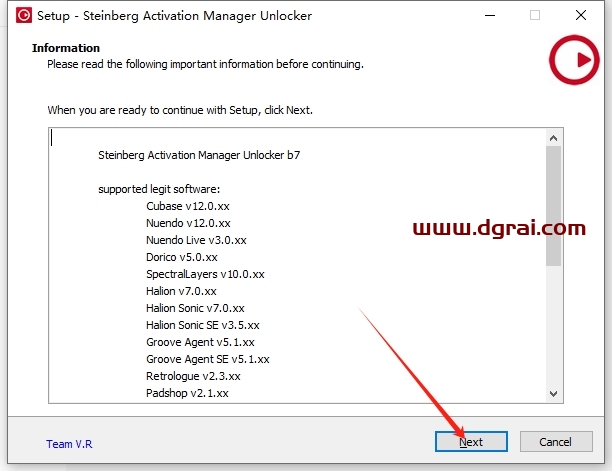Select the 'Padshop v2.1.xx' line
Viewport: 612px width, 471px height.
click(187, 393)
